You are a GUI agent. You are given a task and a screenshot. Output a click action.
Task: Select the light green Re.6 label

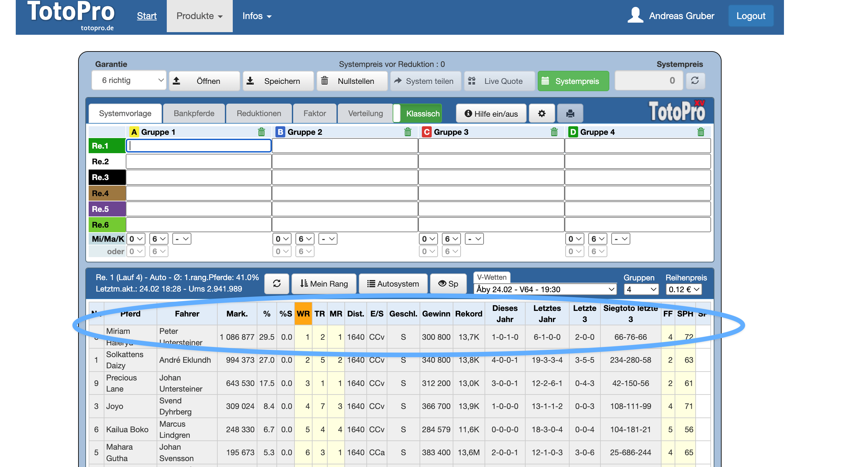click(x=107, y=225)
